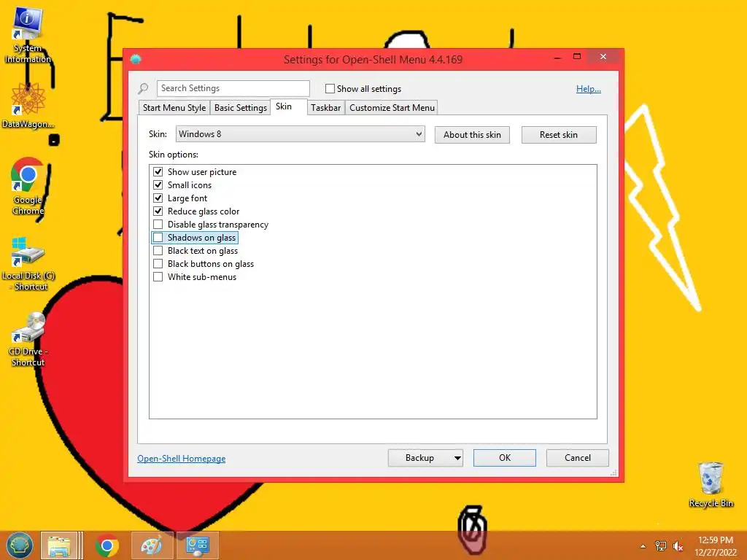Open the Help link
Image resolution: width=747 pixels, height=560 pixels.
point(589,88)
